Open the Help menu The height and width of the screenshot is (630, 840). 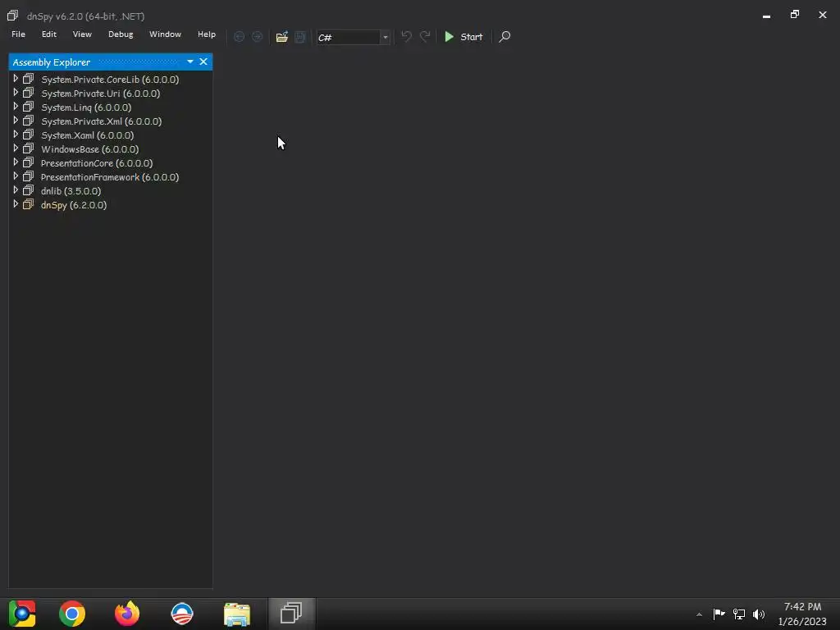tap(206, 34)
